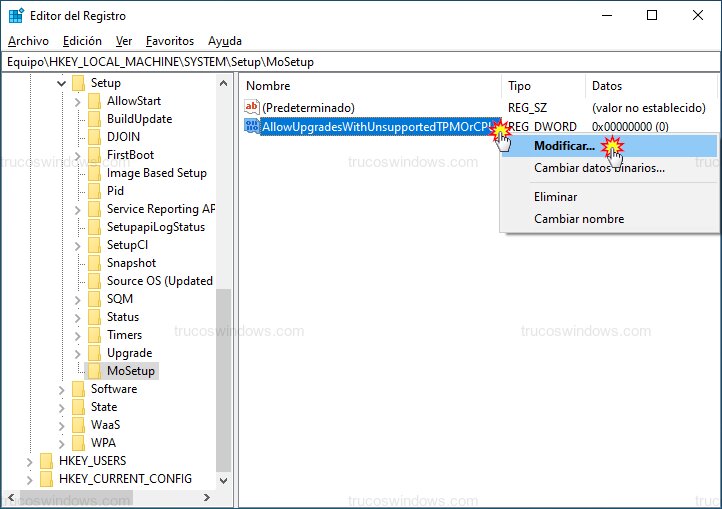Expand the FirstBoot key
The image size is (722, 509).
[77, 156]
